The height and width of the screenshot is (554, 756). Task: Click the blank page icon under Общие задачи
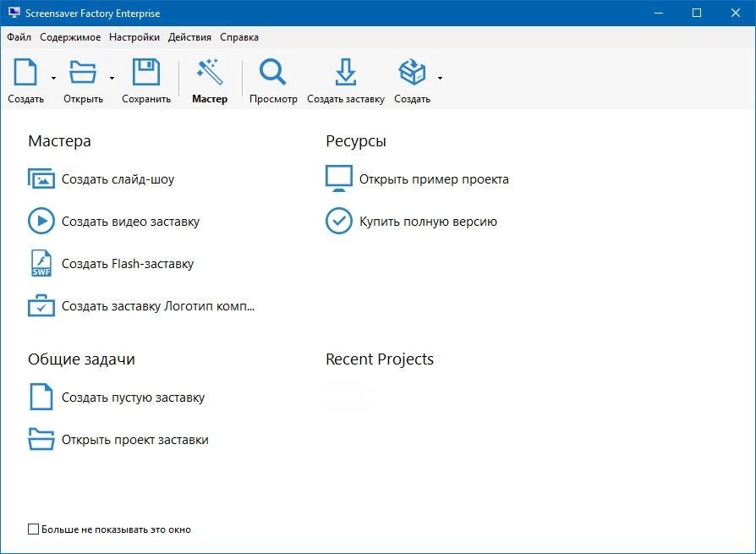(x=41, y=397)
